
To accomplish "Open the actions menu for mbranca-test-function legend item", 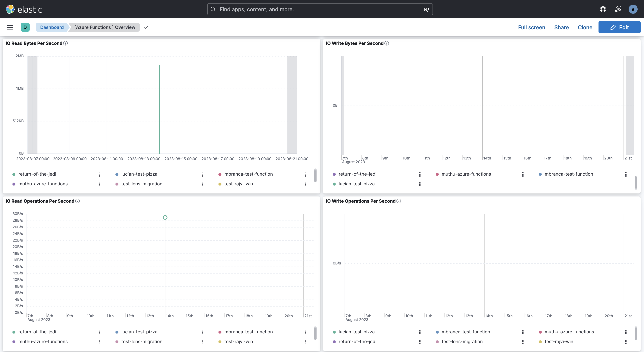I will [305, 174].
